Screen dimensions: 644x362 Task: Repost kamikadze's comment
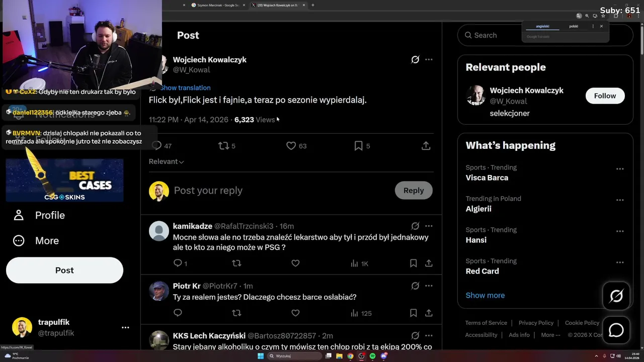tap(236, 263)
